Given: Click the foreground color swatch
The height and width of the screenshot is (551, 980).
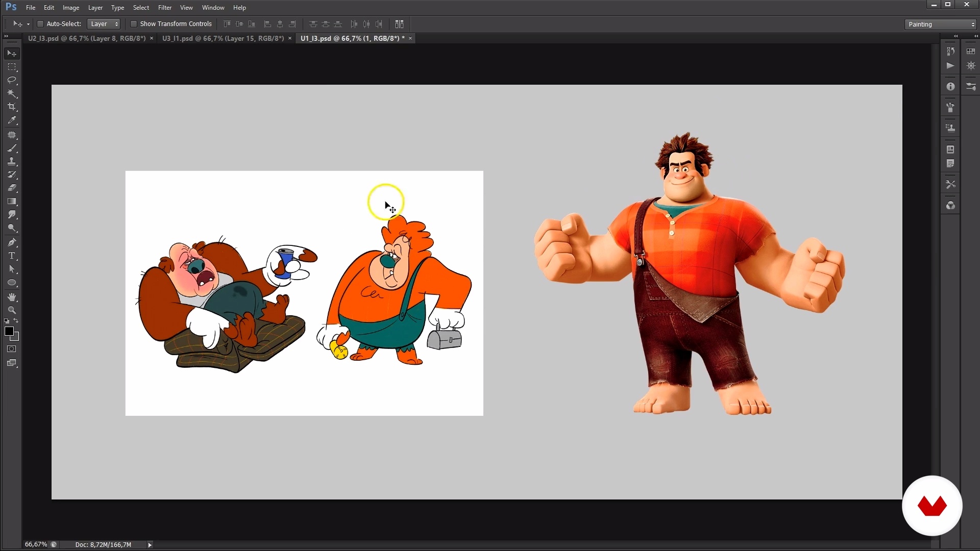Looking at the screenshot, I should coord(9,331).
